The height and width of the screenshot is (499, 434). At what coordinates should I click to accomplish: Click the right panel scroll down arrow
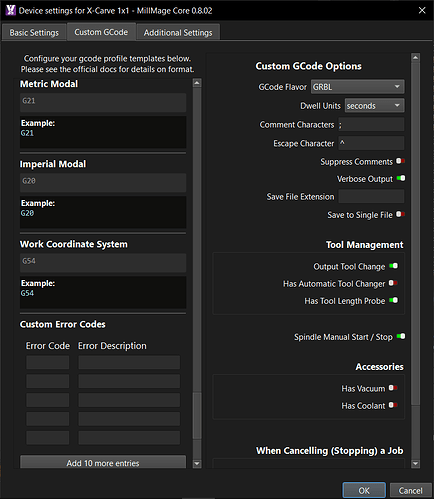(415, 463)
